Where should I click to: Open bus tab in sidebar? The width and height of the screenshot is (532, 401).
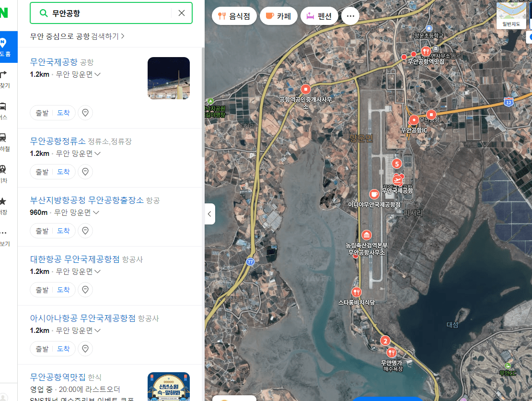tap(3, 111)
